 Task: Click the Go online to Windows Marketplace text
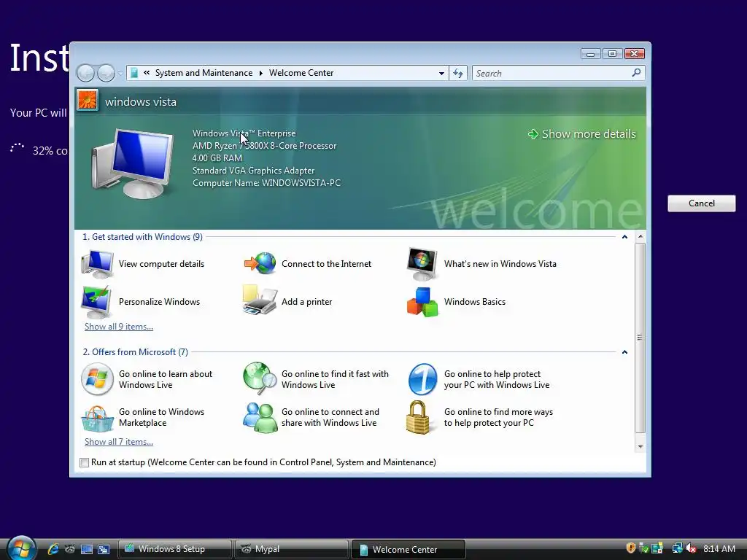click(x=161, y=418)
